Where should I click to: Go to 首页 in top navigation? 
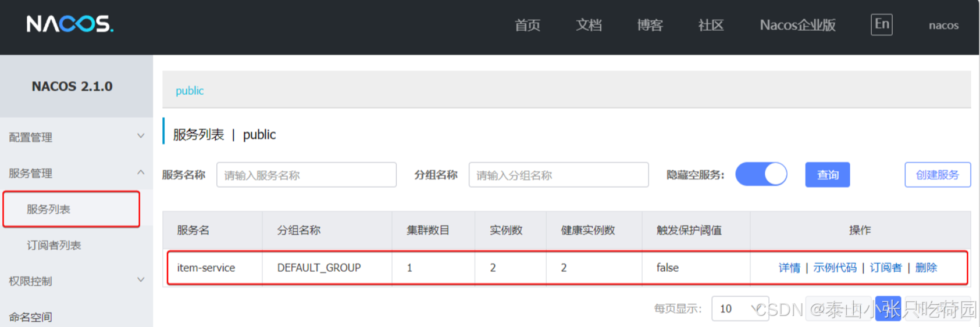pyautogui.click(x=528, y=25)
